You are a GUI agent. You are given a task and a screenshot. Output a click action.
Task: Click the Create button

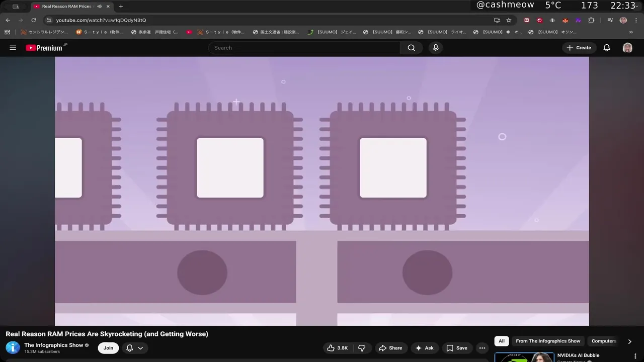(579, 48)
